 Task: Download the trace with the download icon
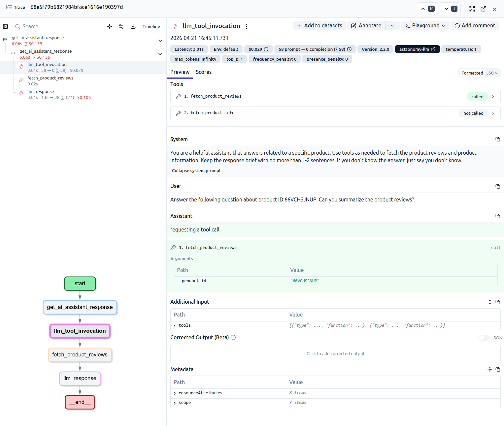click(133, 26)
